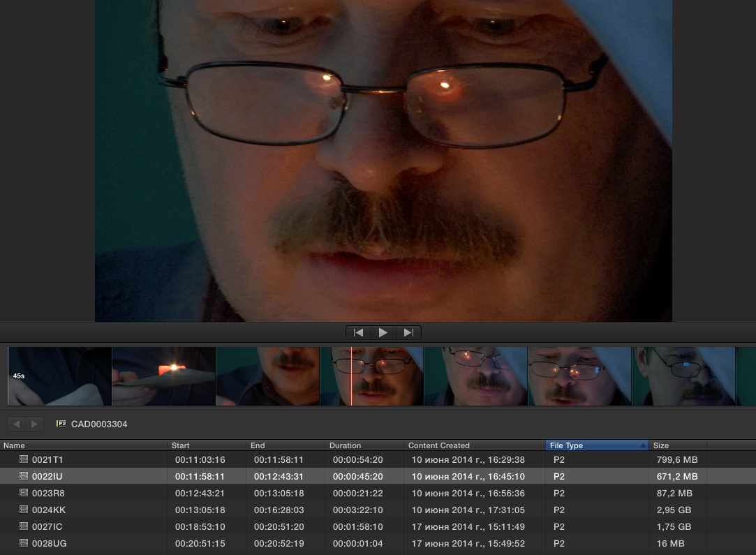Click date 17 июня 2014 г., 15:11:49
The width and height of the screenshot is (756, 555).
click(x=468, y=526)
